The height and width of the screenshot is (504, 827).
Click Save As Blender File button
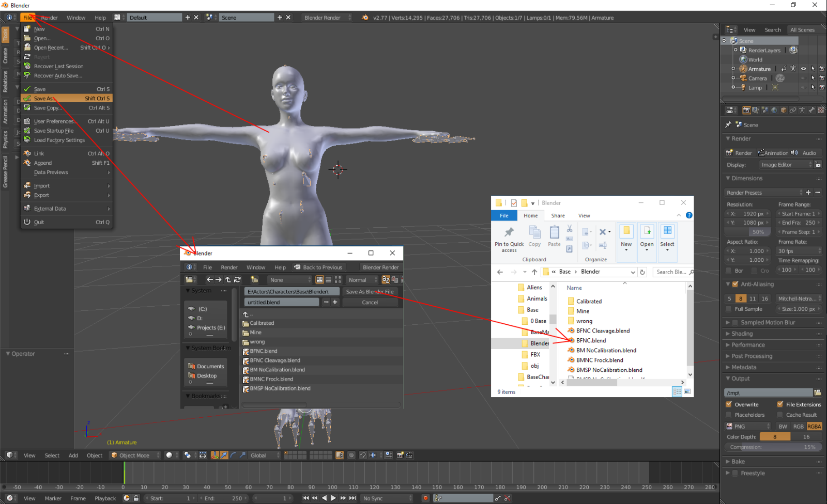point(370,291)
